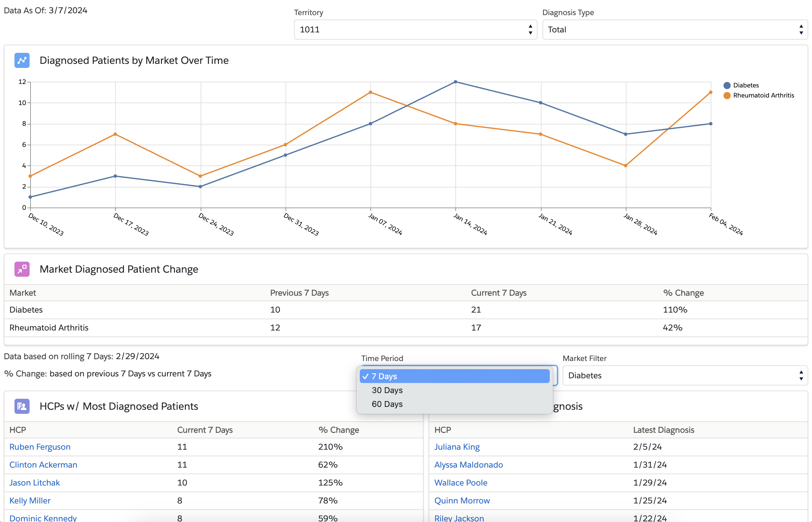
Task: Open Ruben Ferguson's HCP link
Action: click(x=40, y=447)
